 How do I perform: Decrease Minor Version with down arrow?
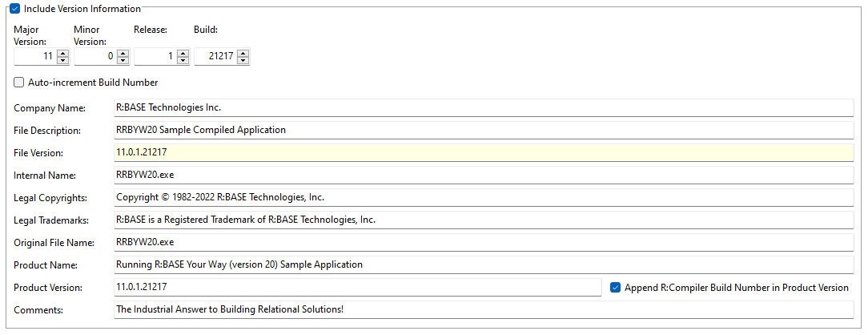[123, 60]
